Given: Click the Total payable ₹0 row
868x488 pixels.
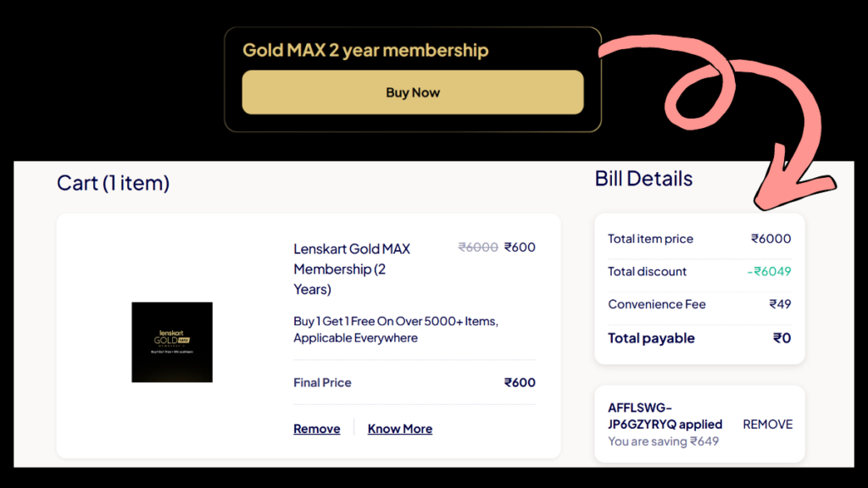Looking at the screenshot, I should click(x=698, y=338).
